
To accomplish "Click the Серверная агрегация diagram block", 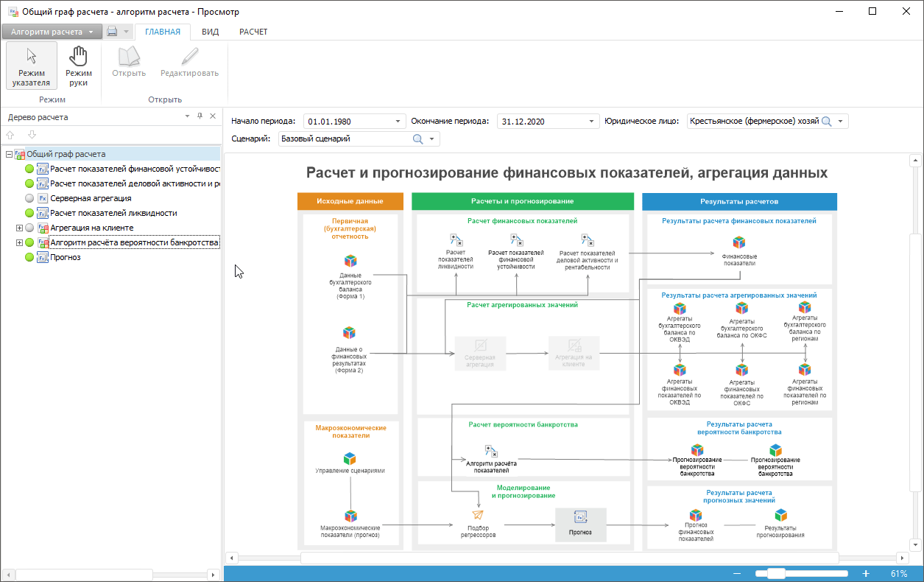I will pyautogui.click(x=480, y=353).
